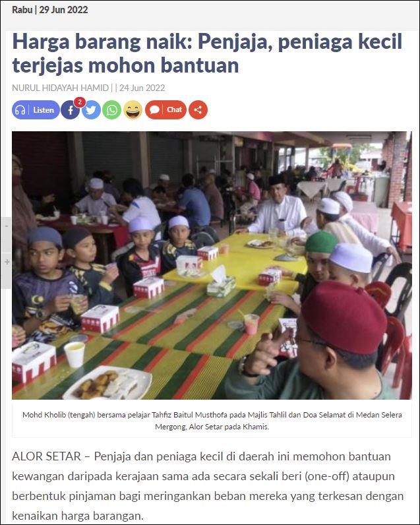Open the red share options icon
The height and width of the screenshot is (525, 420).
click(198, 110)
